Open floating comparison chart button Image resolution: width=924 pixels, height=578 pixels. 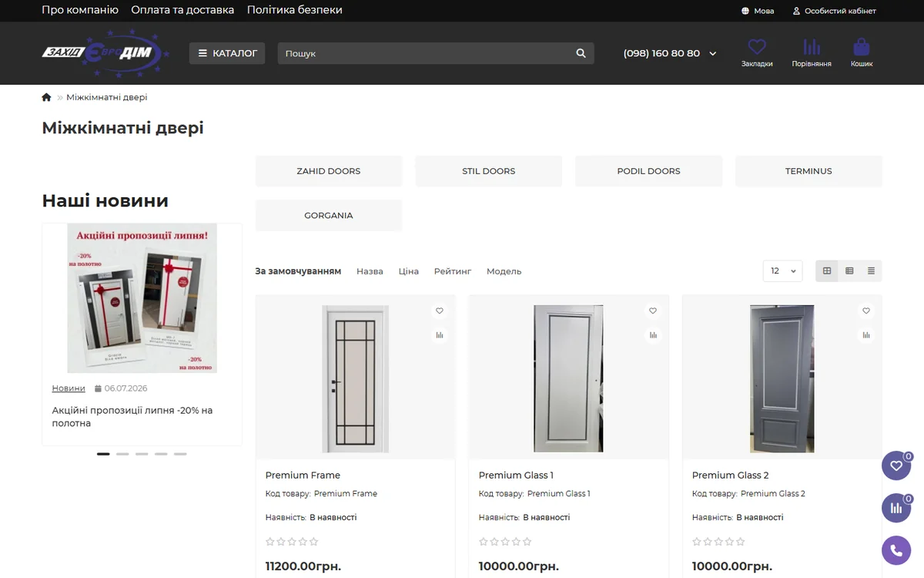point(896,508)
